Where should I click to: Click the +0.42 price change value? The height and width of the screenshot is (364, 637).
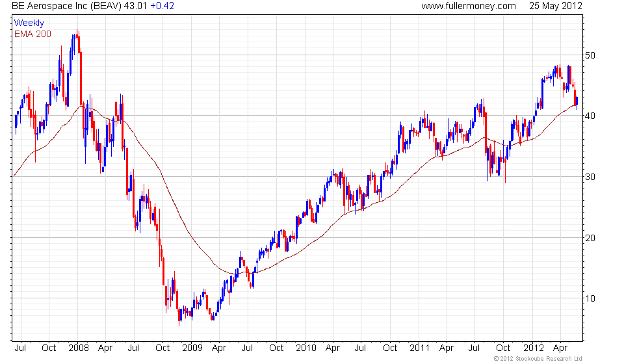[162, 6]
